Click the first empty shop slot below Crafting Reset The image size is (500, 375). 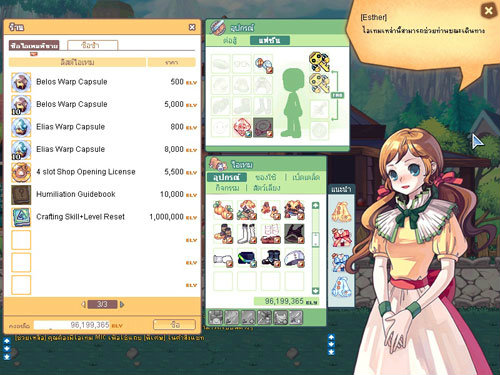[x=21, y=240]
